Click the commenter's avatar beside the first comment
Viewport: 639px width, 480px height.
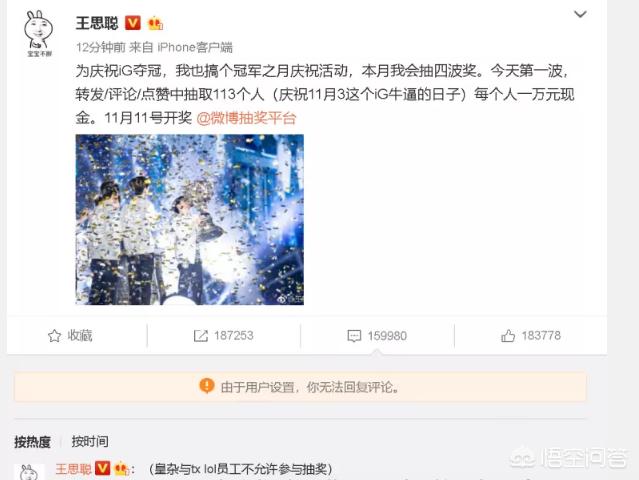(x=29, y=472)
